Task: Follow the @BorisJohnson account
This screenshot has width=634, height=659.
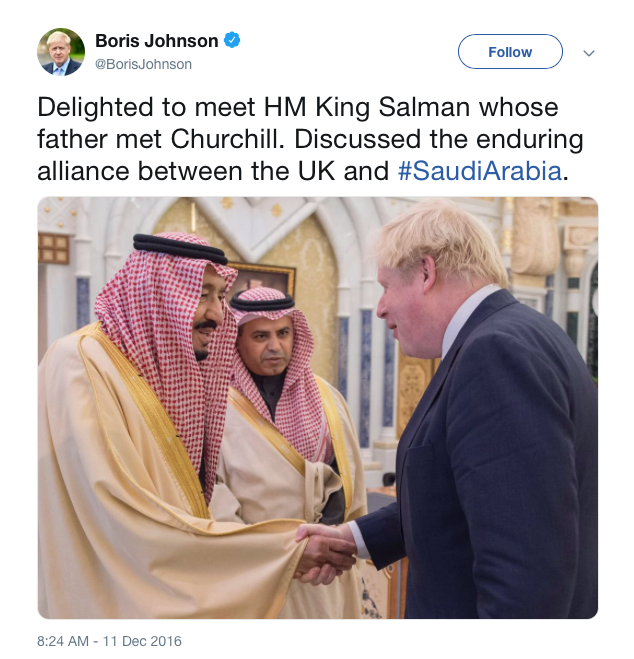Action: (x=510, y=52)
